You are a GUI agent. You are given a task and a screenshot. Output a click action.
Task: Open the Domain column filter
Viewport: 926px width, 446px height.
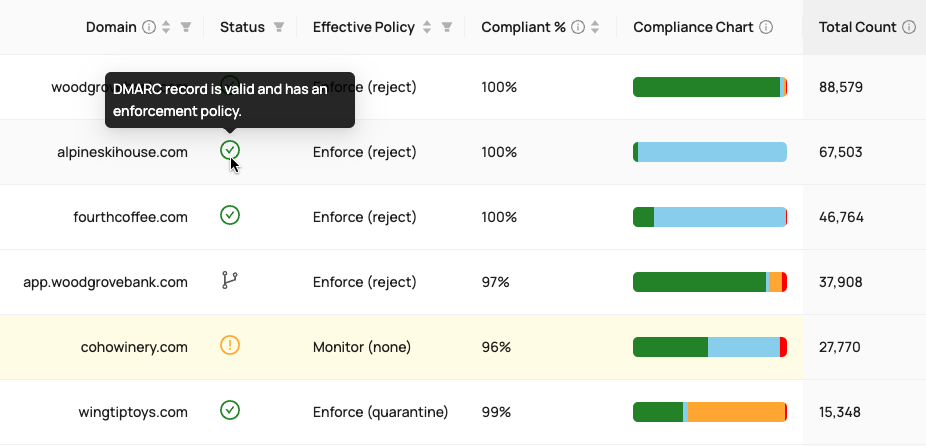[186, 27]
